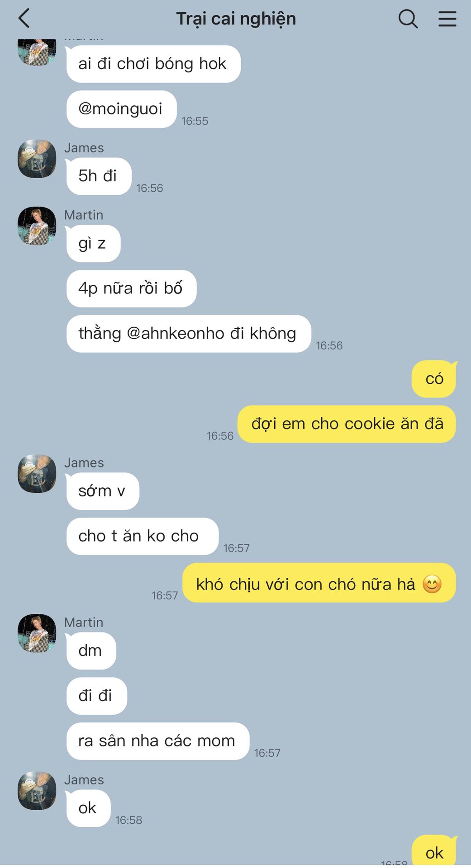Tap Martin's avatar beside 'gì z'
The height and width of the screenshot is (868, 471).
point(37,226)
